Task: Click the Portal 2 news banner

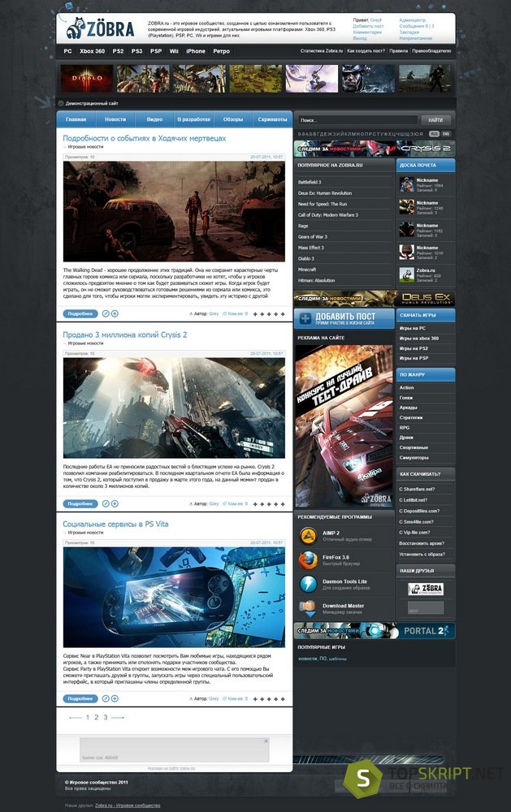Action: tap(375, 631)
